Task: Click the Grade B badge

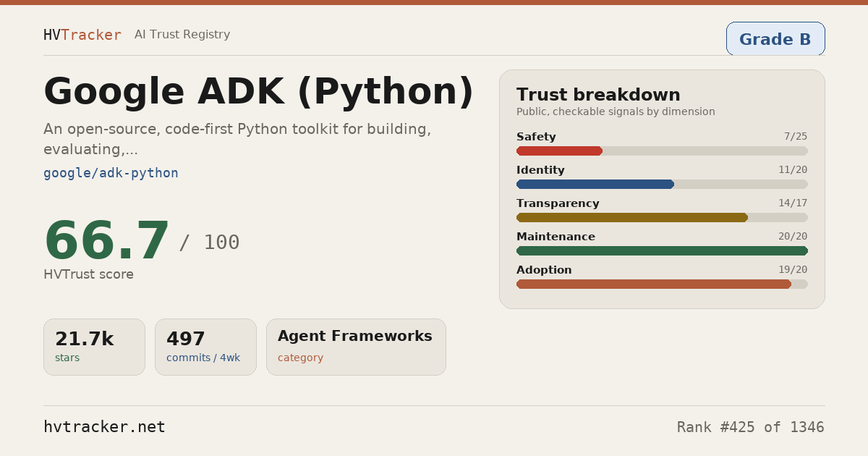Action: click(x=775, y=39)
